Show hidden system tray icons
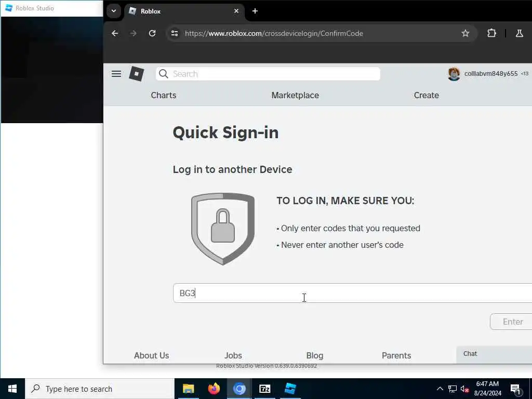The image size is (532, 399). coord(440,389)
